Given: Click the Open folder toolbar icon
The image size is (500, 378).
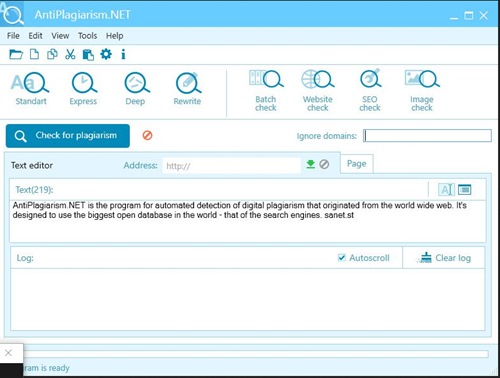Looking at the screenshot, I should 16,54.
